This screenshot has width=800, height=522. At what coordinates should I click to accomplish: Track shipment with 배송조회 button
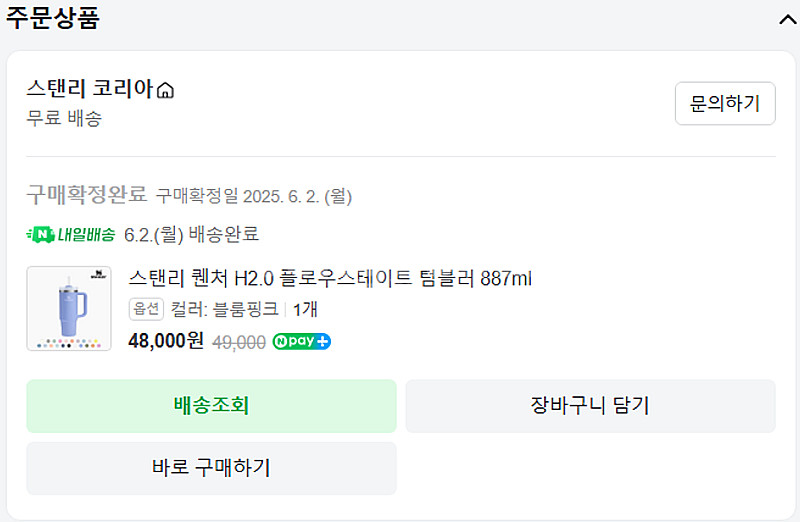(211, 406)
